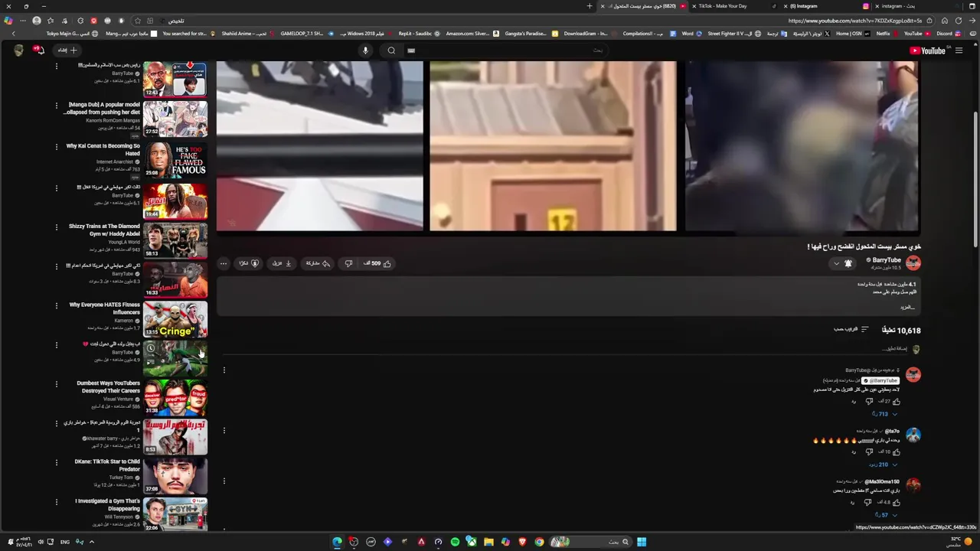The width and height of the screenshot is (980, 551).
Task: Dislike the @Ma3lOma150 comment
Action: tap(867, 502)
